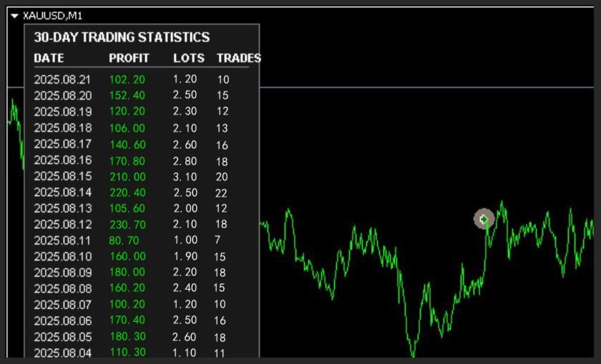Select the date 2025.08.13
The image size is (601, 364).
click(x=63, y=208)
